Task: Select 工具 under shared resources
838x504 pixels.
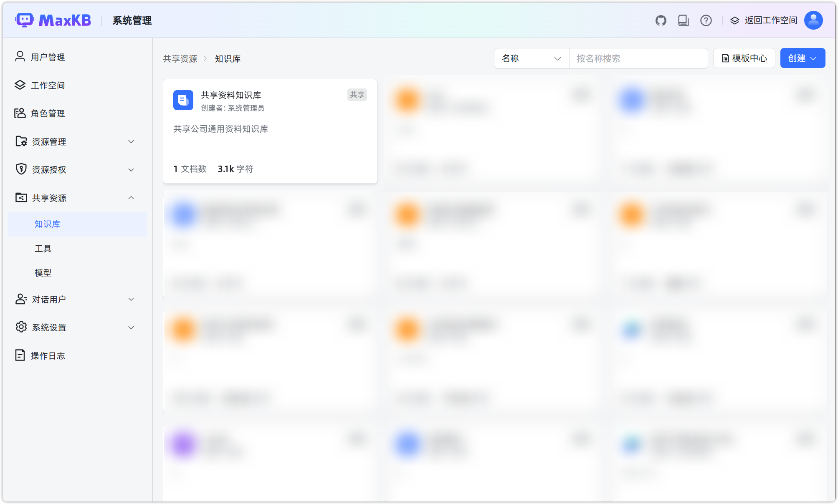Action: (x=43, y=249)
